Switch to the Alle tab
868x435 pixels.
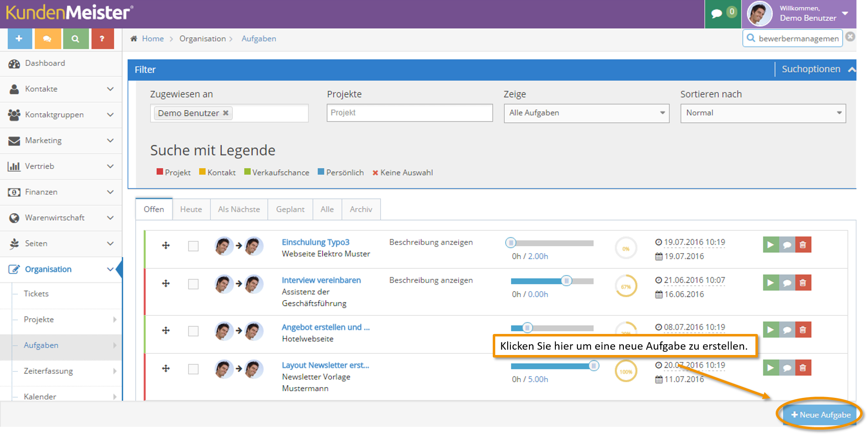tap(327, 209)
